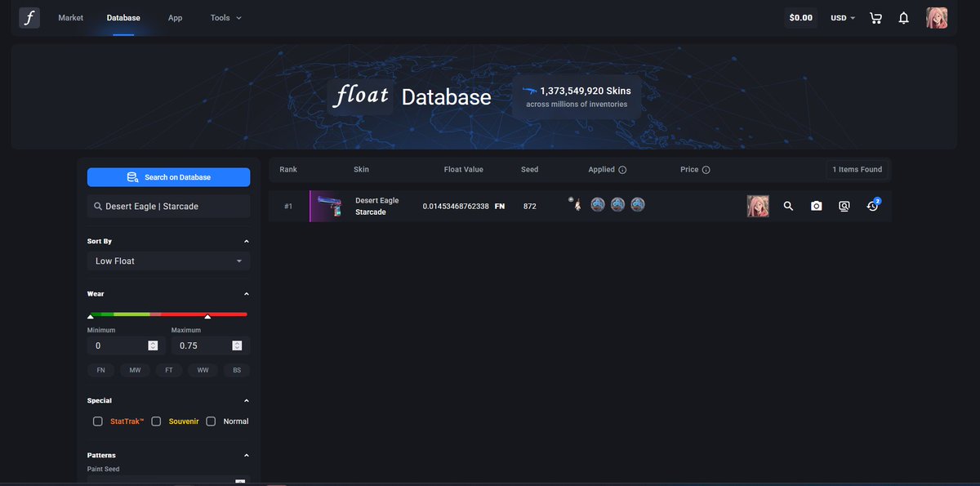
Task: Click the info icon next to Price
Action: coord(706,170)
